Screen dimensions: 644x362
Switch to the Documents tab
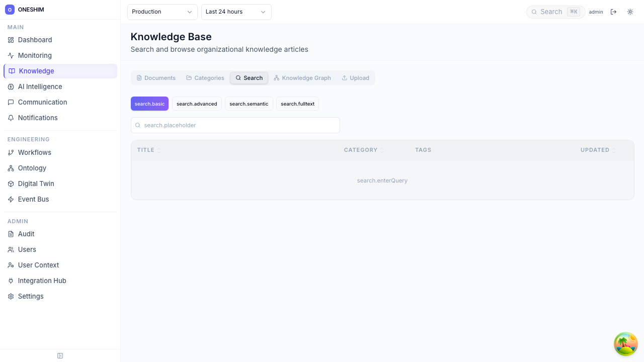click(x=156, y=78)
